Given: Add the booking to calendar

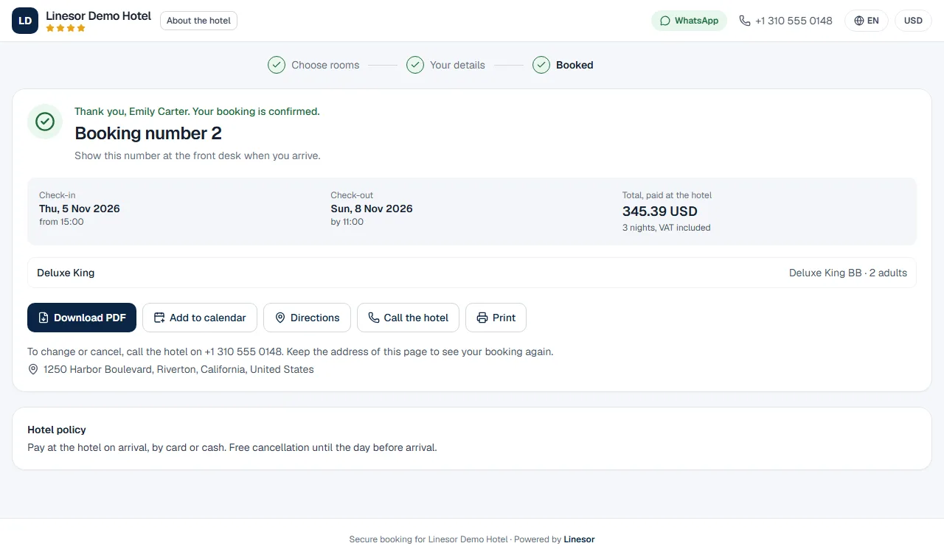Looking at the screenshot, I should 200,318.
